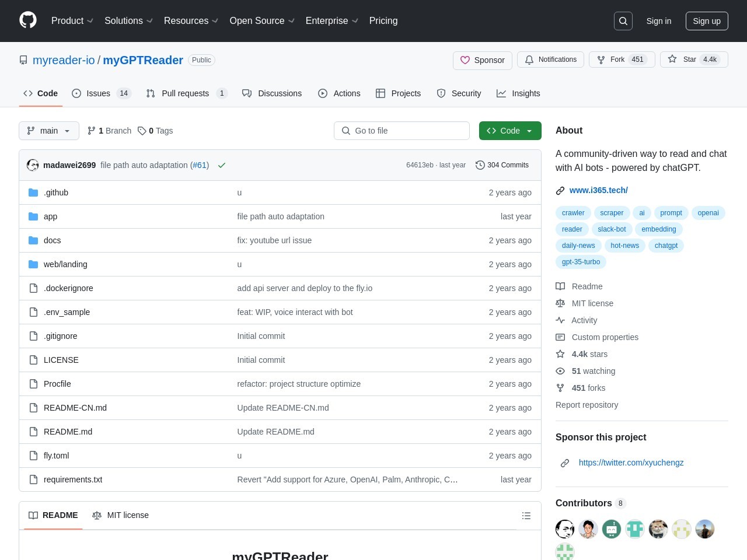This screenshot has height=560, width=747.
Task: Expand the Open Source menu
Action: [262, 21]
